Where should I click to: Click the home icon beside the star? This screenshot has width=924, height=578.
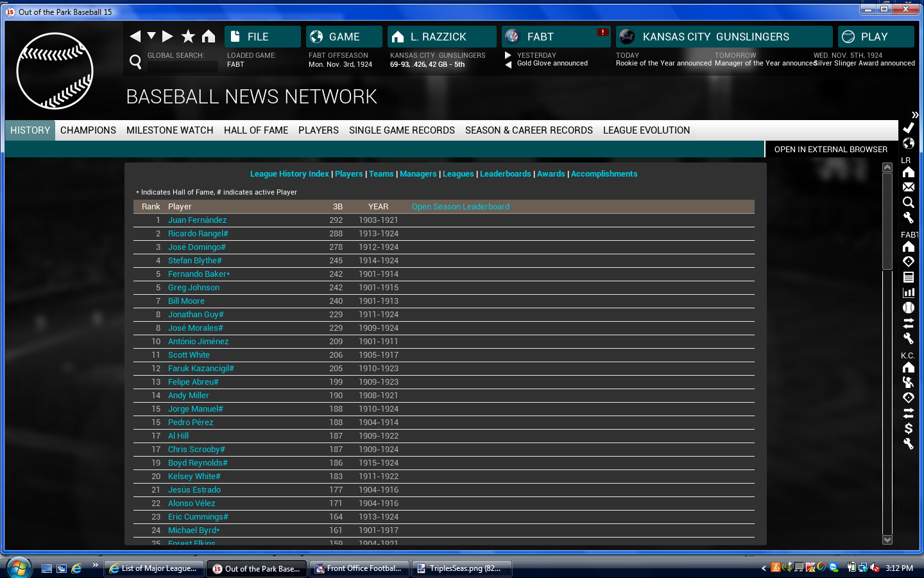coord(209,37)
